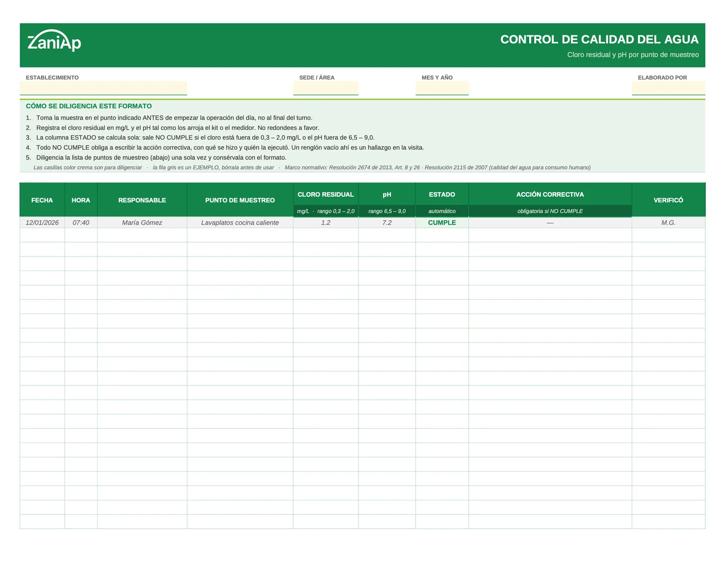Image resolution: width=728 pixels, height=563 pixels.
Task: Click the chlorine value 1.2
Action: 326,223
